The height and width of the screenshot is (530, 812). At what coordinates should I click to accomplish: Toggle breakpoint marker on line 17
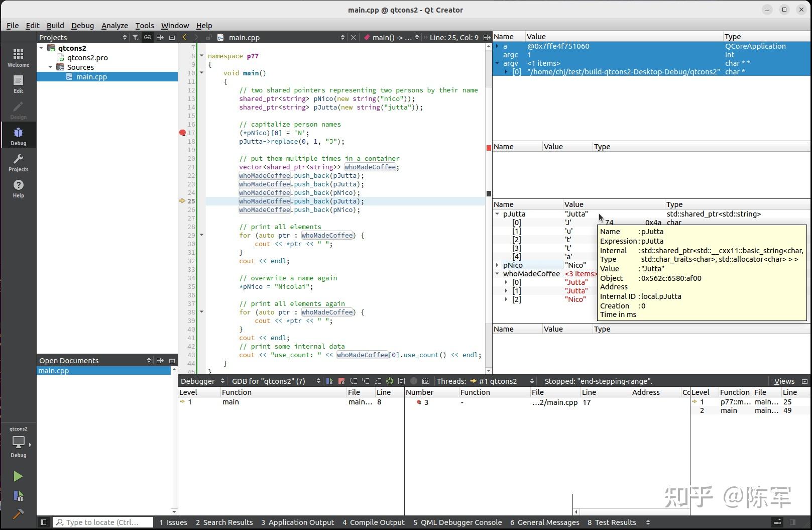pyautogui.click(x=183, y=133)
